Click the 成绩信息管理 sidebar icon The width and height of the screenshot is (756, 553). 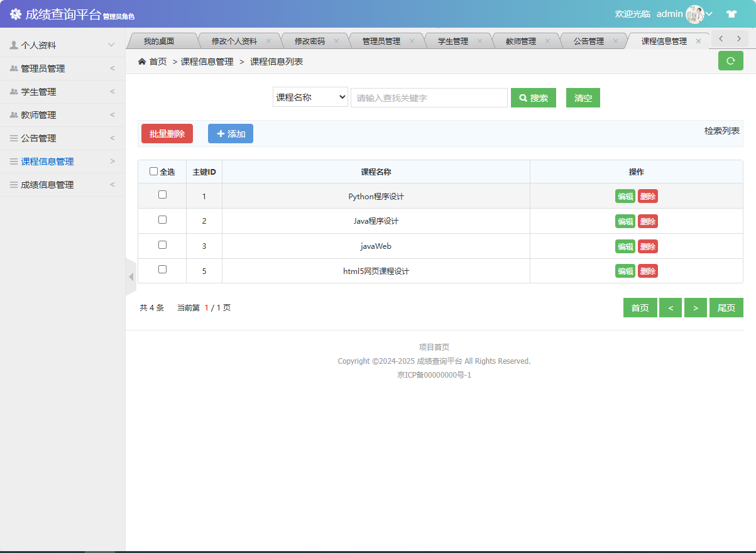coord(14,185)
